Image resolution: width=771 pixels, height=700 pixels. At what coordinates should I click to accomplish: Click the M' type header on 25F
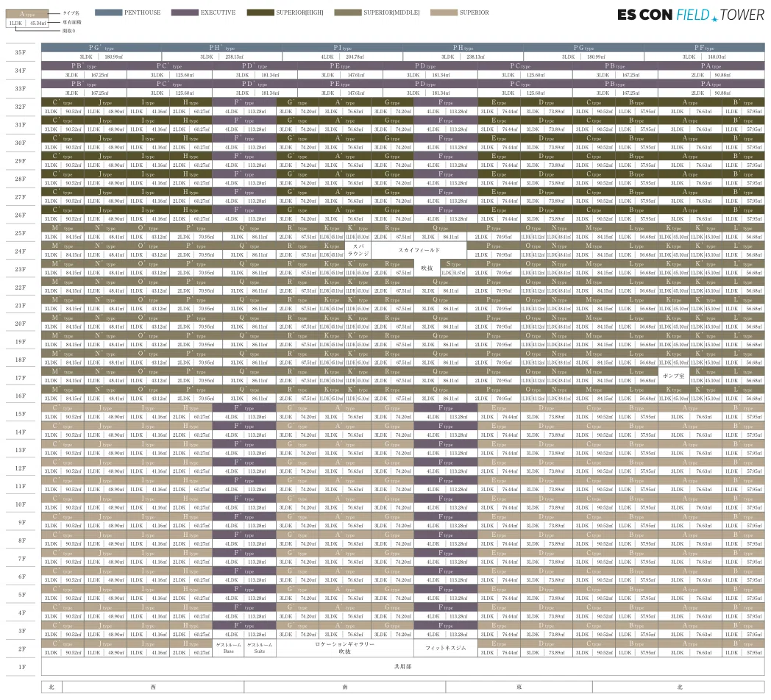63,228
